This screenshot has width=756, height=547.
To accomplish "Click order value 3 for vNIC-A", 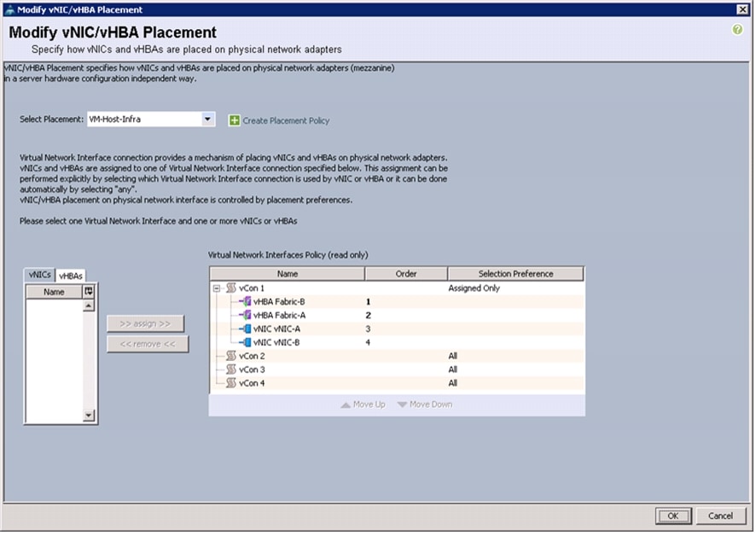I will coord(368,329).
